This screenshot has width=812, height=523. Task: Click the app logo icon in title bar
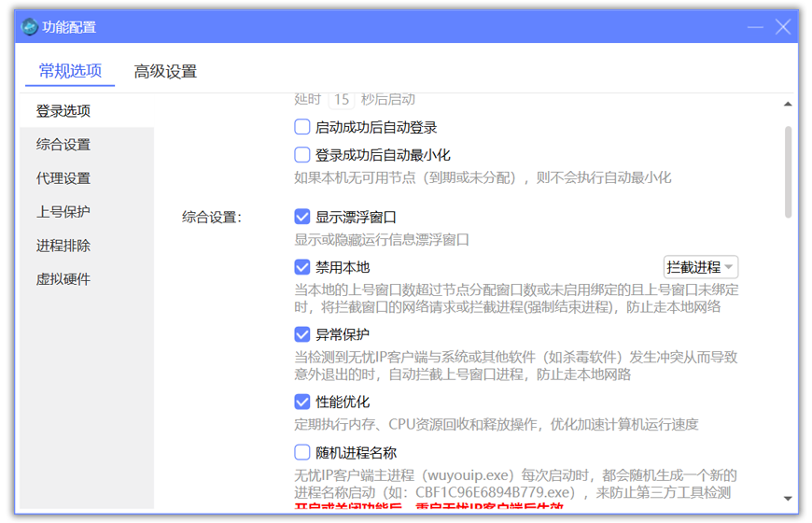pos(30,27)
